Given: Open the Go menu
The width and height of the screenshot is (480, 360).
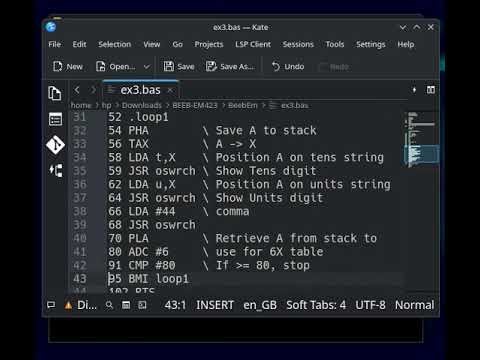Looking at the screenshot, I should point(178,44).
